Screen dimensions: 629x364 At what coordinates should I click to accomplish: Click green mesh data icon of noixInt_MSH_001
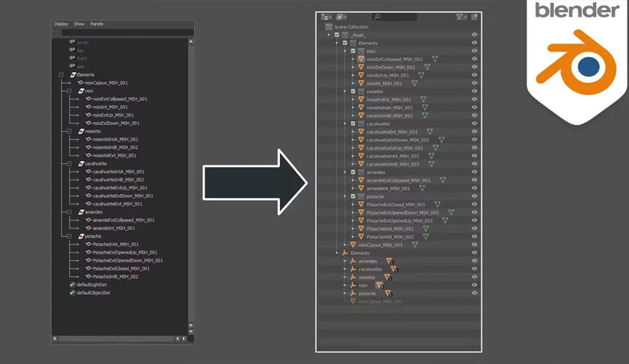coord(415,83)
